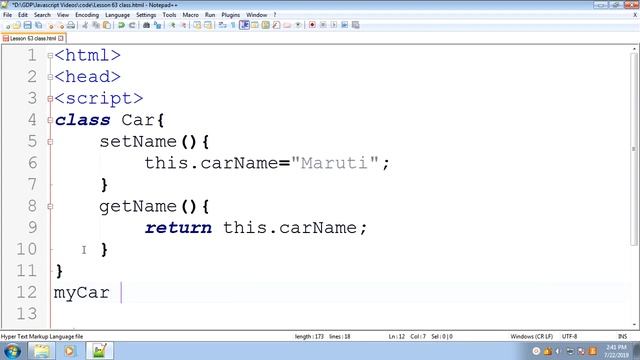Collapse the setName fold marker on line 5
This screenshot has width=640, height=360.
[50, 142]
